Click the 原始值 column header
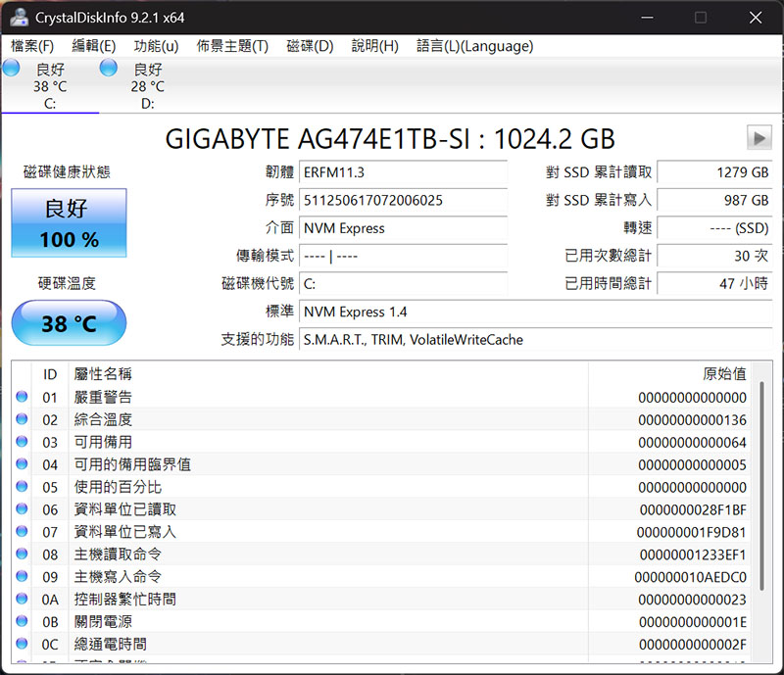784x675 pixels. pos(724,373)
